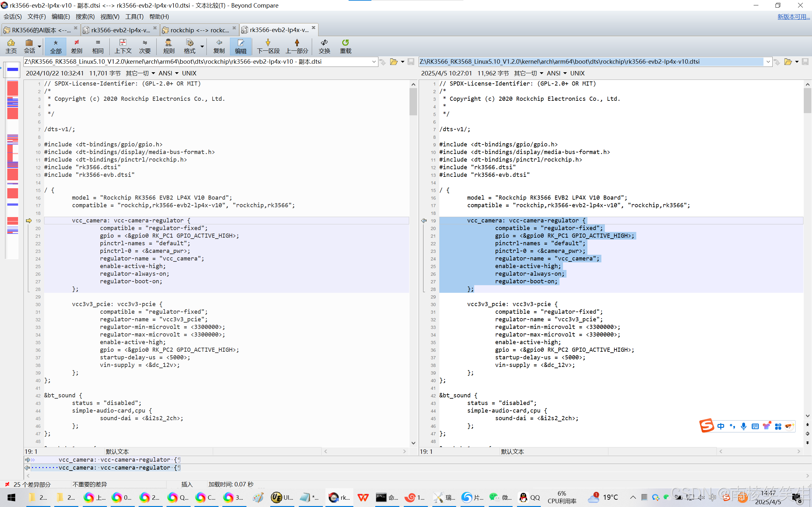Expand the left file path dropdown
This screenshot has width=812, height=507.
374,62
